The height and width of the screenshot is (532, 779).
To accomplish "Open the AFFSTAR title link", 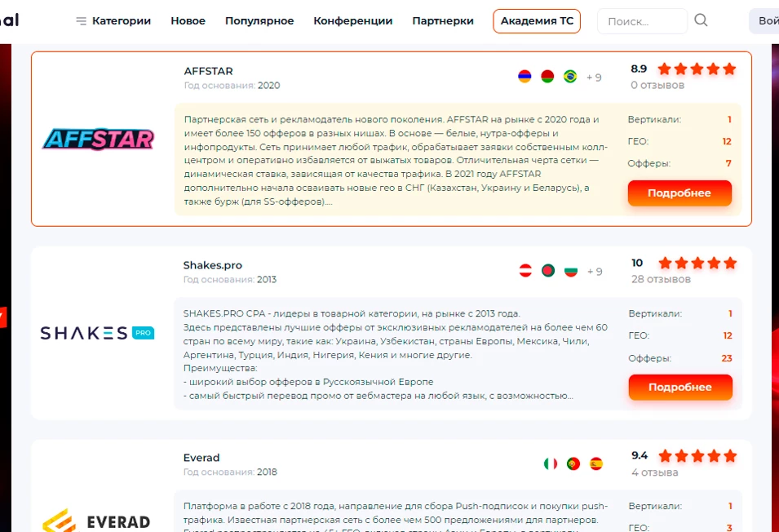I will [x=208, y=71].
